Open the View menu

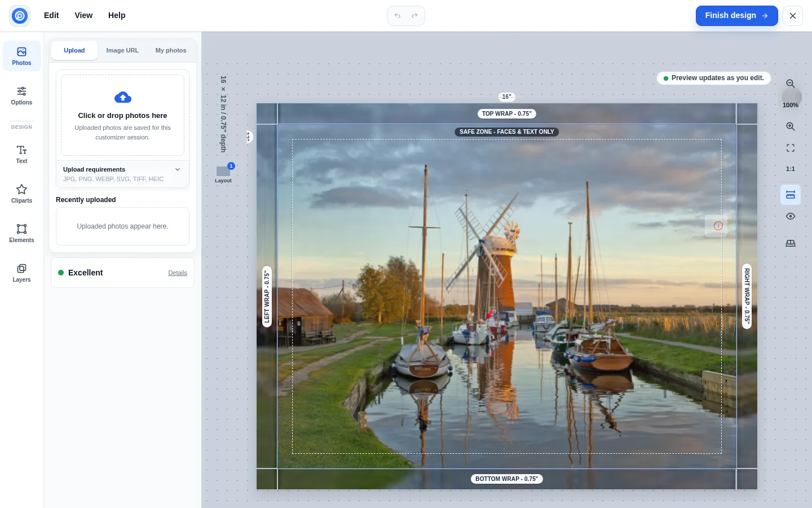click(x=83, y=15)
